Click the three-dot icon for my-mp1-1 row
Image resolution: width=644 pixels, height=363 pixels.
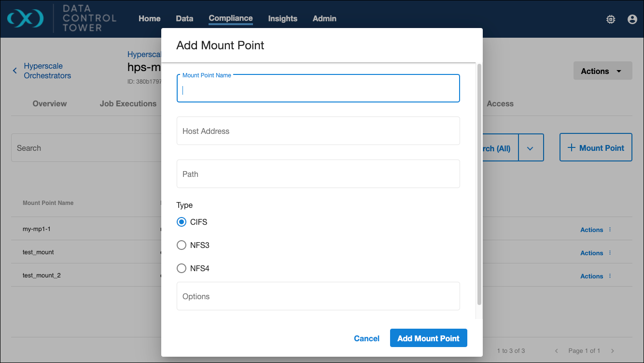coord(610,230)
